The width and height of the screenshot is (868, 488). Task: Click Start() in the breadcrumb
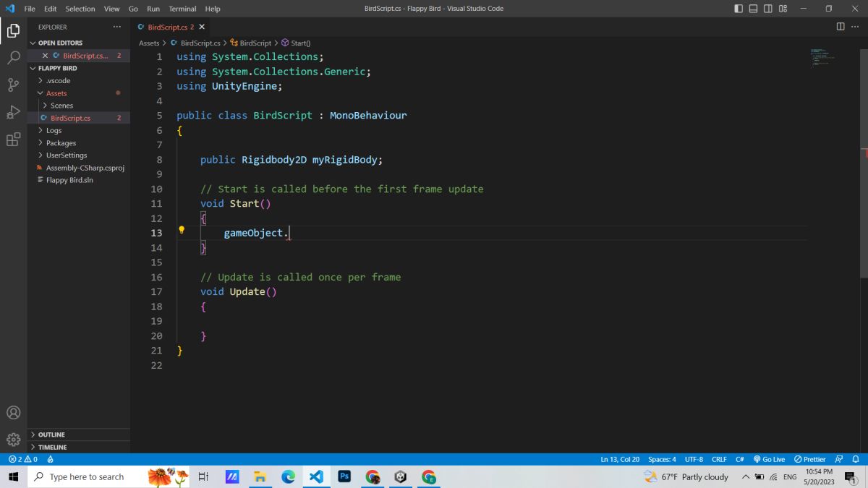[x=296, y=43]
